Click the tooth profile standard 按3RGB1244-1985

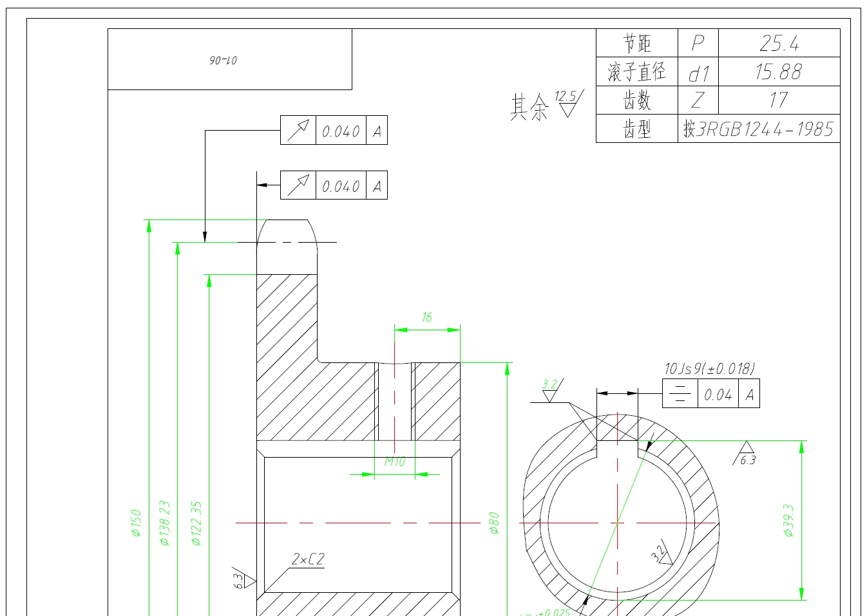click(x=759, y=129)
